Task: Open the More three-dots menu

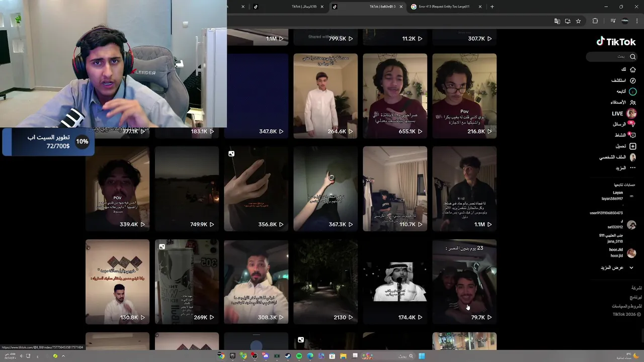Action: pos(633,168)
